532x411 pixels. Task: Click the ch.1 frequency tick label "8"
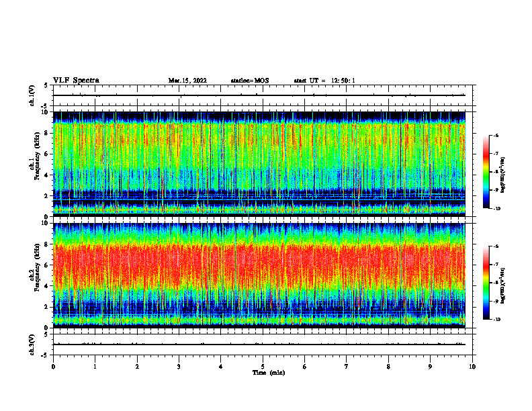[47, 133]
